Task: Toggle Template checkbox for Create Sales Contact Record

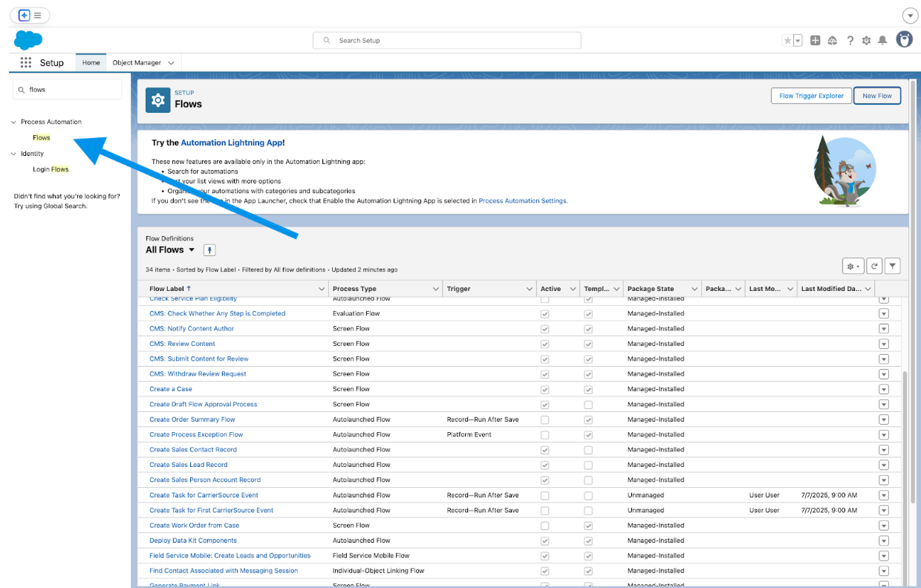Action: click(588, 450)
